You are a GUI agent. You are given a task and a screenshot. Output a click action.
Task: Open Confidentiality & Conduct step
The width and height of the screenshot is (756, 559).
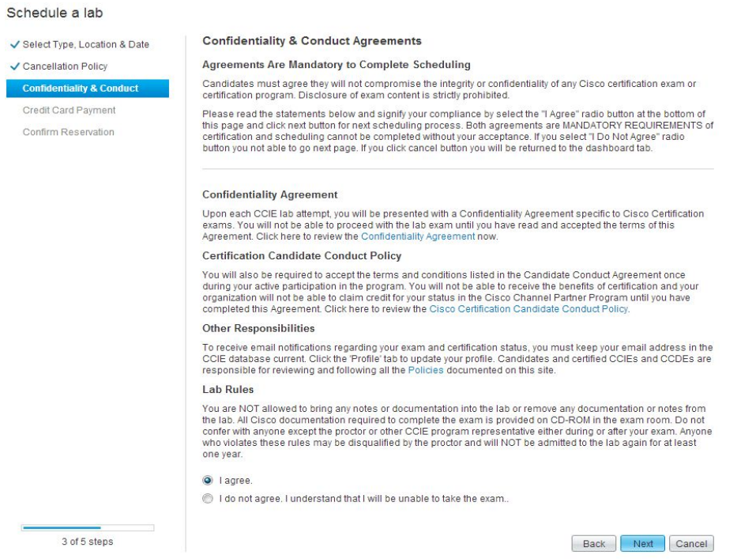pos(87,89)
